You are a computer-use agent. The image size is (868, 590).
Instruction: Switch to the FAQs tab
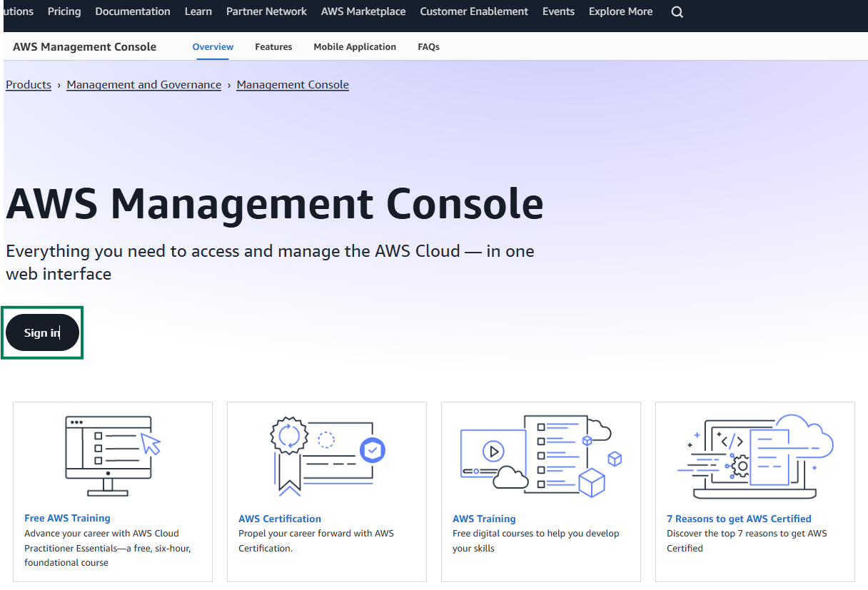(x=428, y=46)
